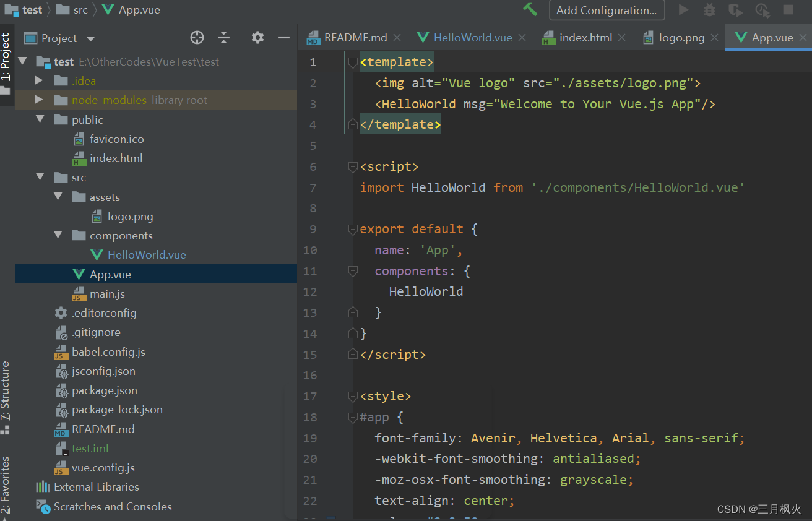Expand the .idea folder arrow
Screen dimensions: 812x521
tap(39, 80)
